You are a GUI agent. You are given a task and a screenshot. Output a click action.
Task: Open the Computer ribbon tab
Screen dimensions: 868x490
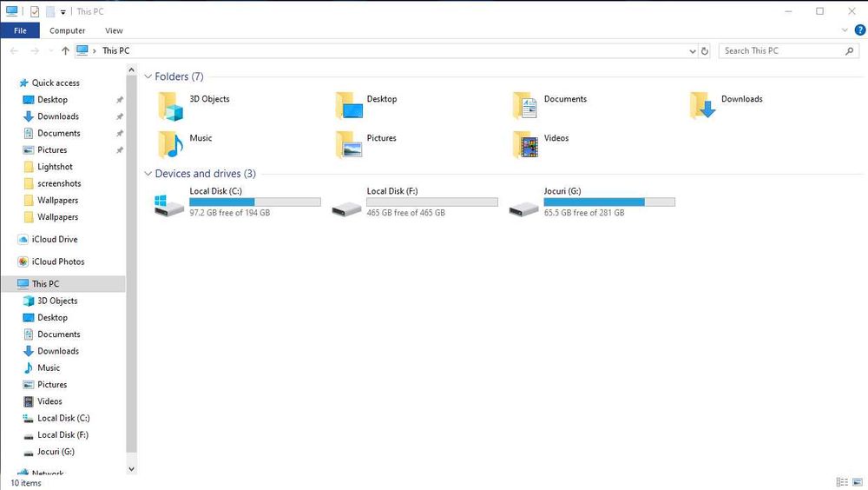point(67,30)
